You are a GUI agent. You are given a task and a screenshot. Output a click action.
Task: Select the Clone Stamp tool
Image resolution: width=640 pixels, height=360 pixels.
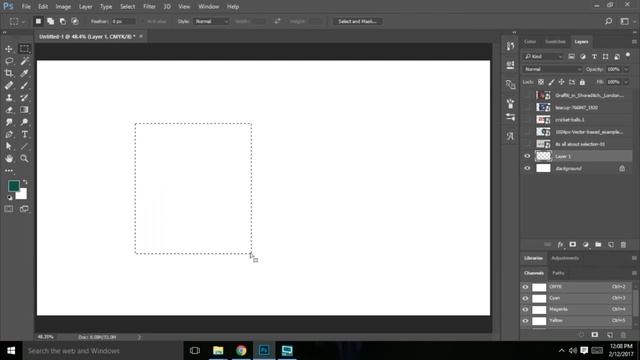(x=9, y=98)
